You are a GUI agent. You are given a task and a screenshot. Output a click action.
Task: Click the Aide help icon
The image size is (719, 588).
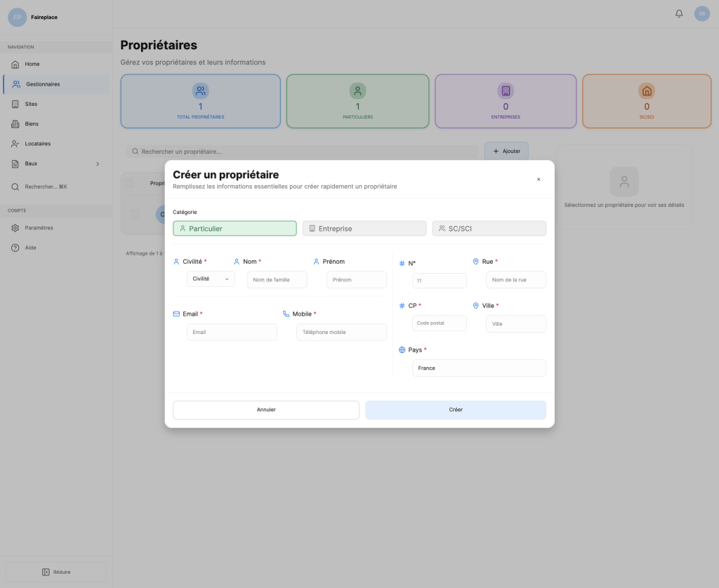point(15,248)
